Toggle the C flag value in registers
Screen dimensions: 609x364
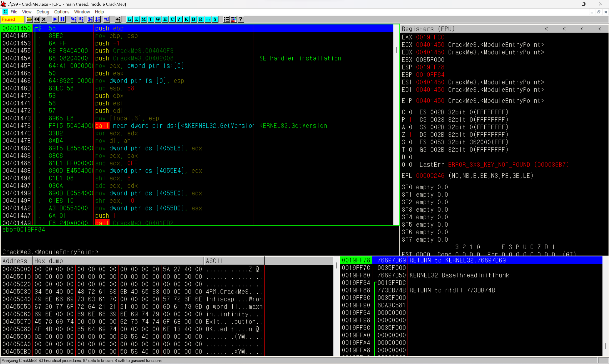pos(410,112)
